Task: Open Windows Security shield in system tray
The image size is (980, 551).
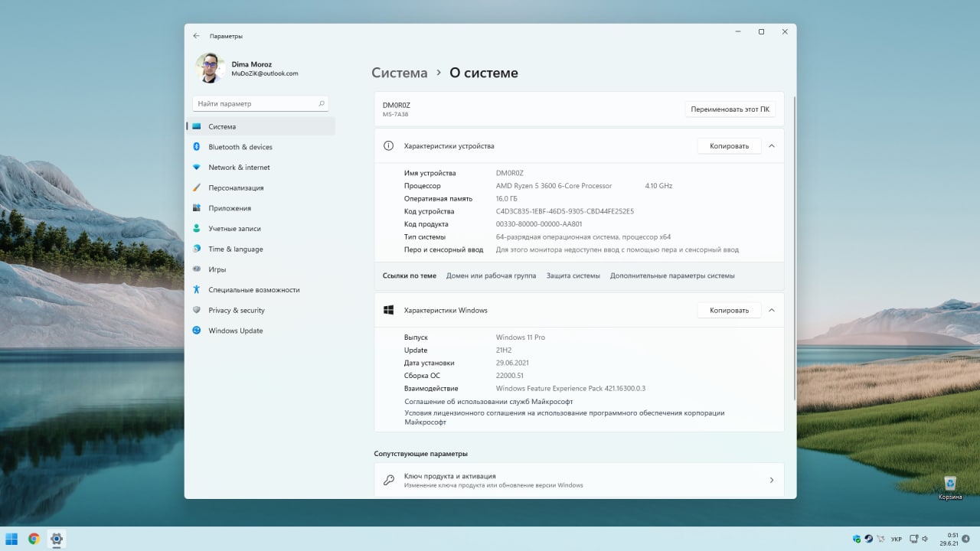Action: pos(857,539)
